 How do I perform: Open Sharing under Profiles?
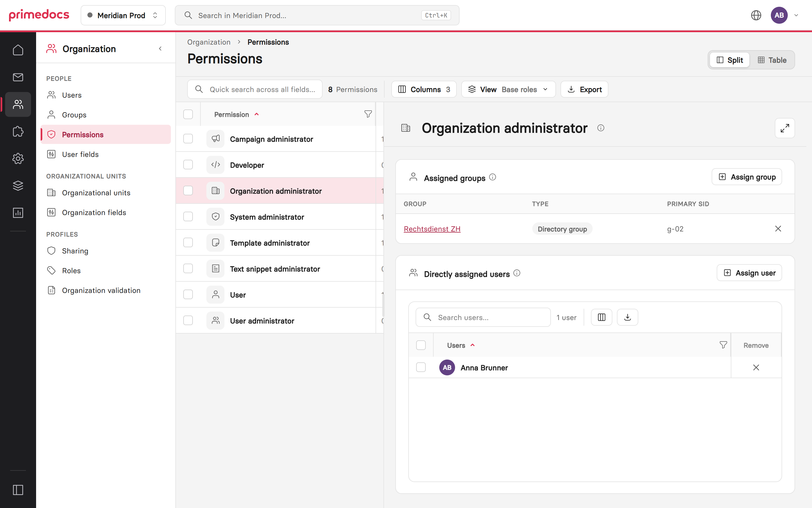click(x=106, y=251)
